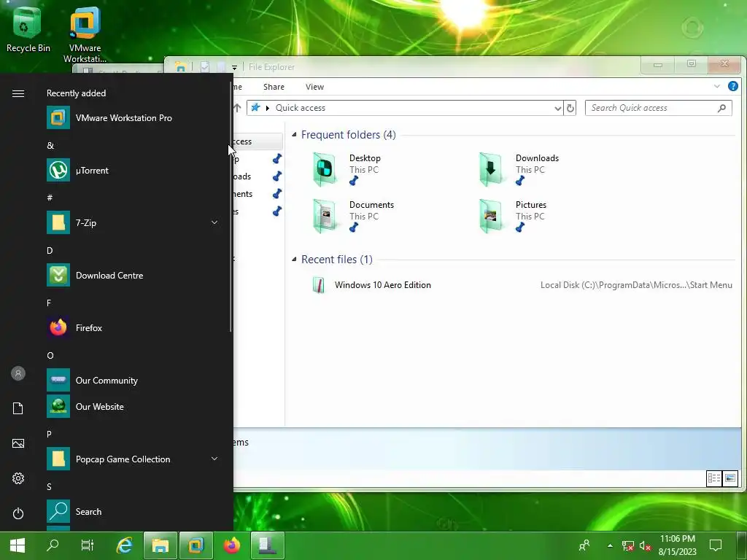Open the Desktop frequent folder
The width and height of the screenshot is (747, 560).
[347, 169]
